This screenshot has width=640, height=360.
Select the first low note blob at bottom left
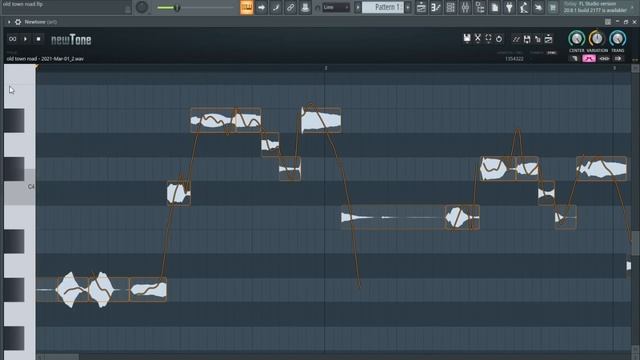(72, 289)
